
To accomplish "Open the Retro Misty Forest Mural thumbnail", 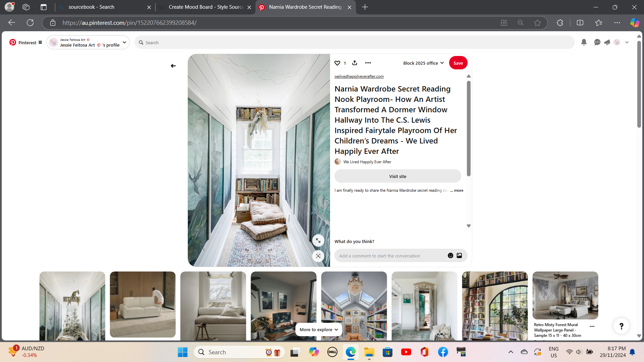I will coord(565,295).
